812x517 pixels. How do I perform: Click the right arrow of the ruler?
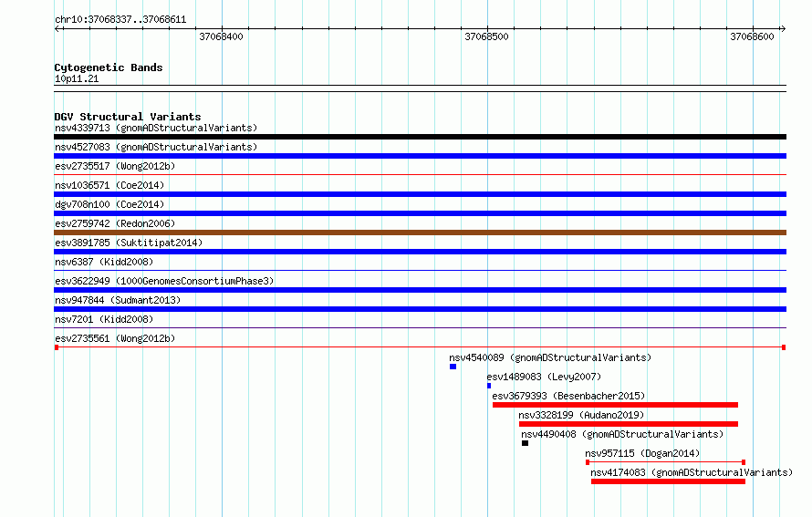[783, 29]
